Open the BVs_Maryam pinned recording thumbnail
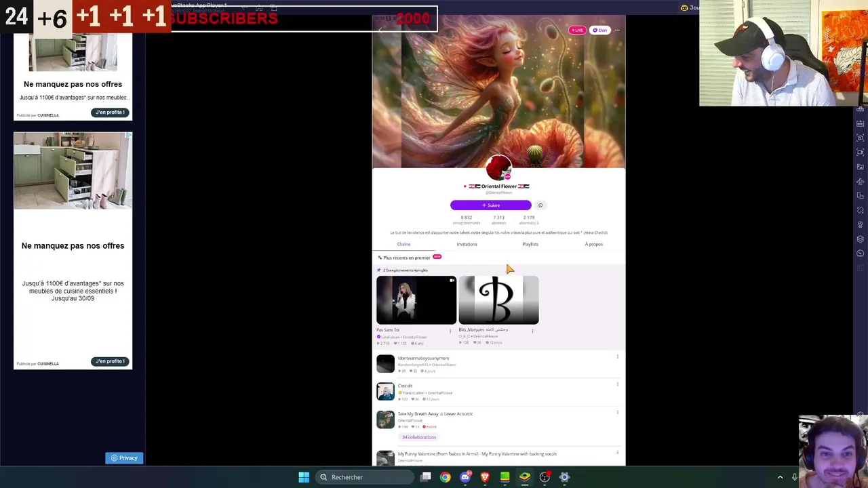 click(x=498, y=300)
